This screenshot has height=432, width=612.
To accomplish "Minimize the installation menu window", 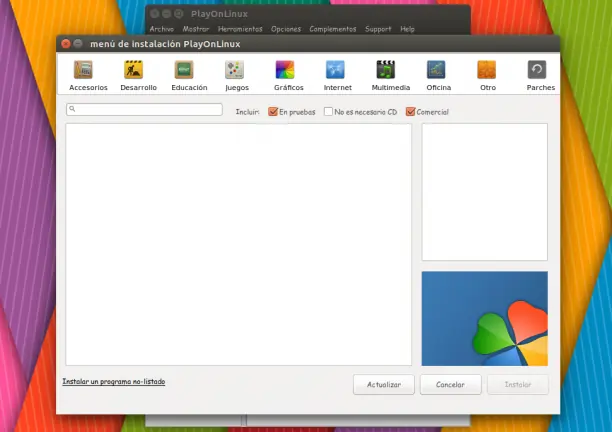I will (x=78, y=44).
